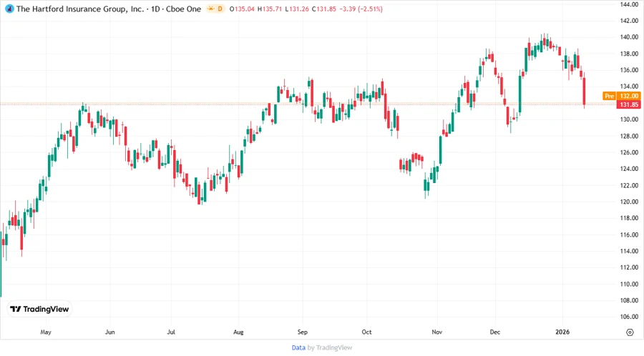Open the Data link below the chart
644x356 pixels.
[x=298, y=348]
